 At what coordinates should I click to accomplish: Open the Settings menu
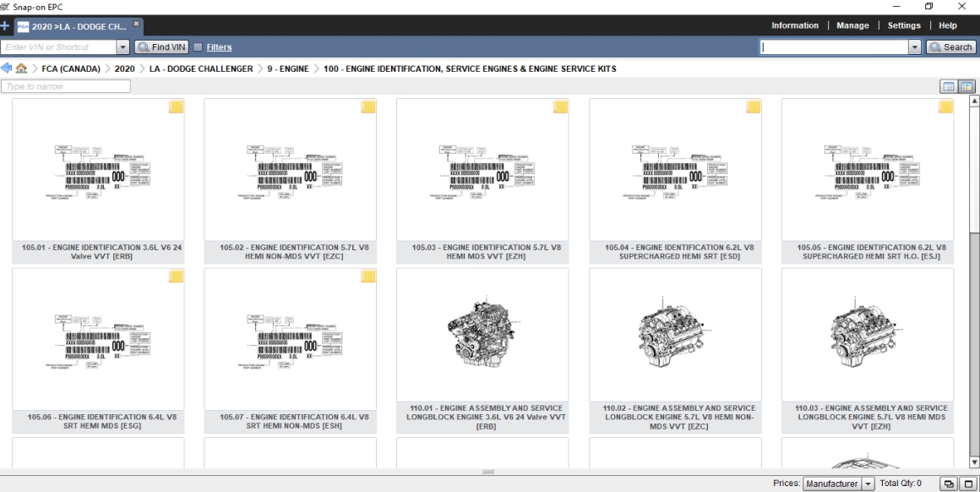(x=904, y=25)
